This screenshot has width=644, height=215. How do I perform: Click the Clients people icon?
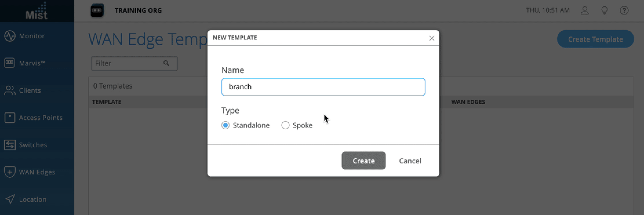click(x=10, y=90)
